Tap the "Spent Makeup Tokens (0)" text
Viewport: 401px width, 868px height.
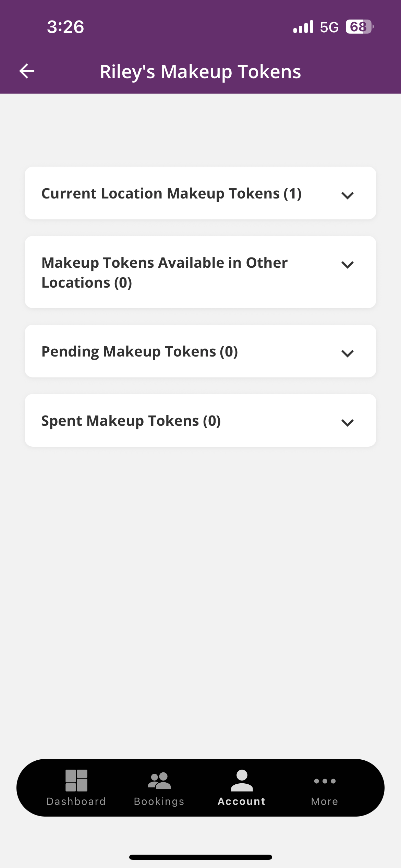pyautogui.click(x=131, y=421)
